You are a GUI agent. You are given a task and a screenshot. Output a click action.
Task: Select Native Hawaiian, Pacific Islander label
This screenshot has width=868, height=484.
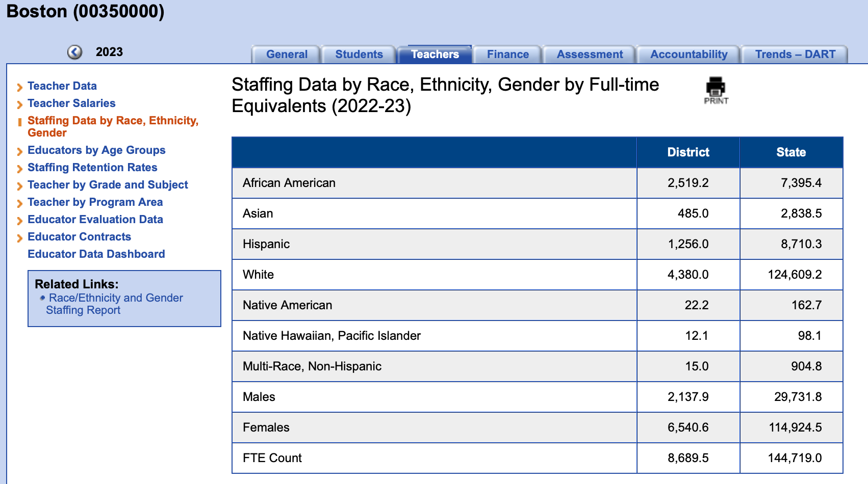(331, 336)
